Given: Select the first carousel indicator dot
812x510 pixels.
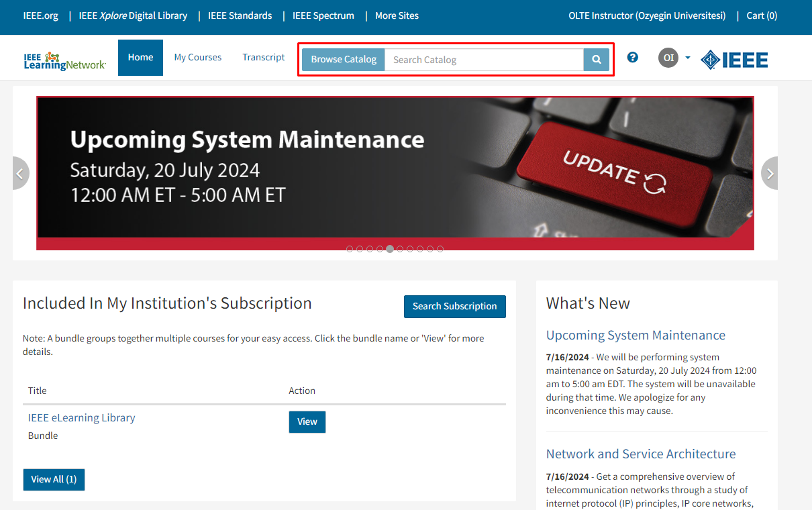Looking at the screenshot, I should (350, 249).
